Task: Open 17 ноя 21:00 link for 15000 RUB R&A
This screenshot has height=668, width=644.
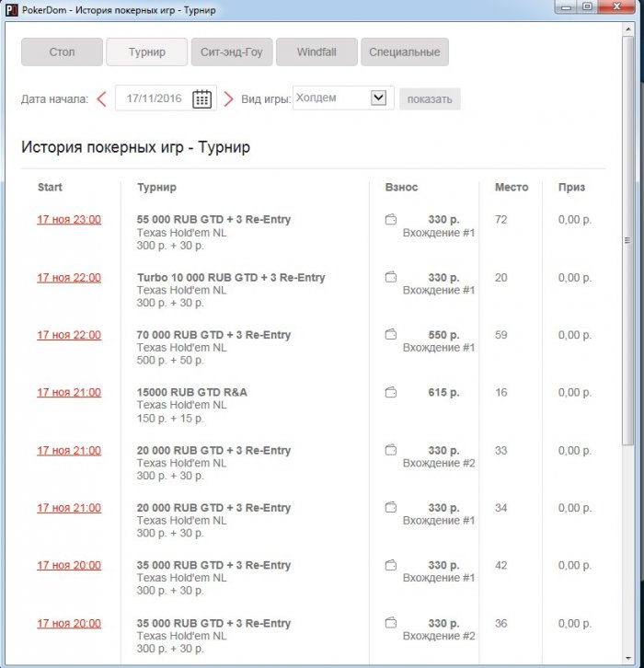Action: tap(69, 392)
